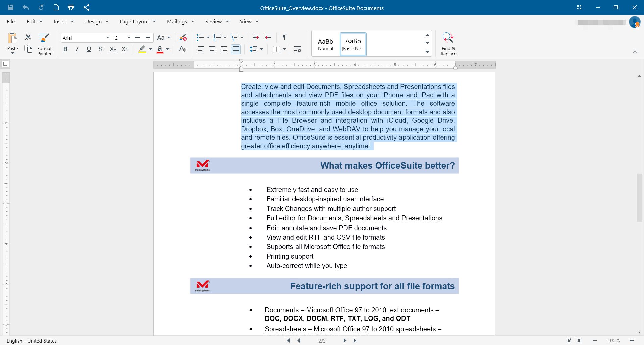Open the user account avatar
Screen dimensions: 644x345
634,22
